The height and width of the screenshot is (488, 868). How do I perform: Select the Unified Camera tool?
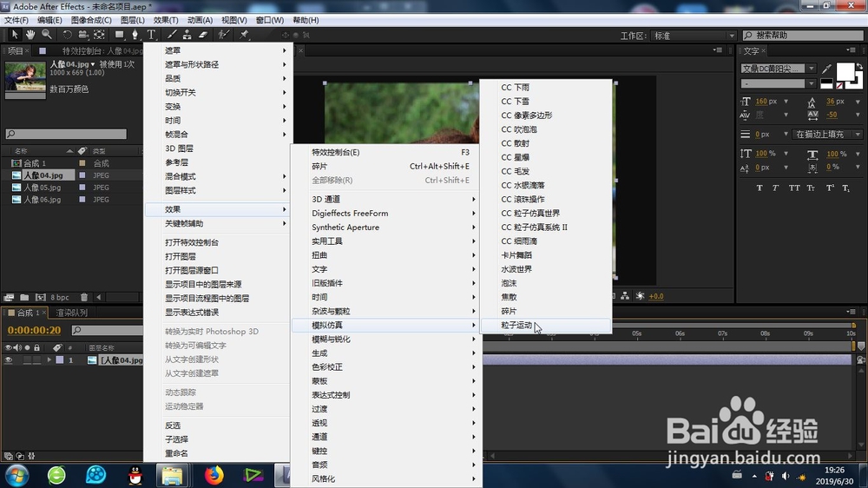pyautogui.click(x=83, y=35)
